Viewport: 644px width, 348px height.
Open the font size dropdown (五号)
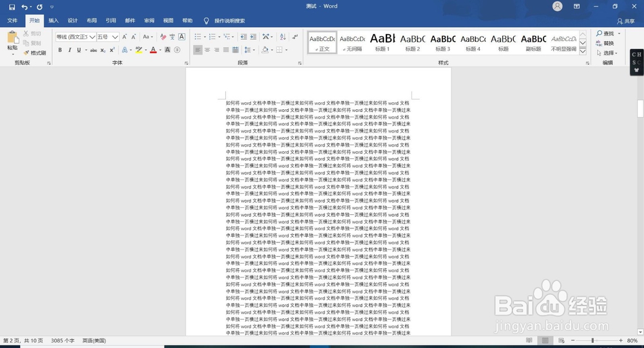coord(115,37)
